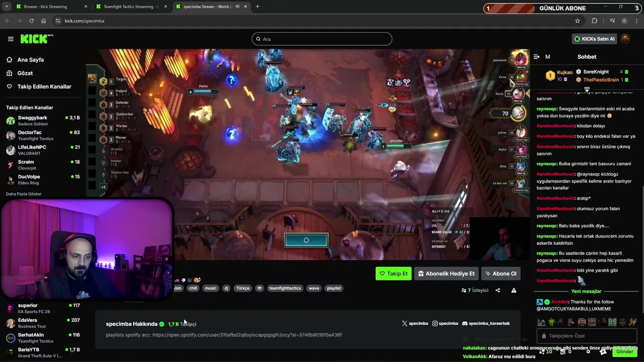Click the teal tiki mask quick emote
The width and height of the screenshot is (644, 362).
pyautogui.click(x=612, y=322)
